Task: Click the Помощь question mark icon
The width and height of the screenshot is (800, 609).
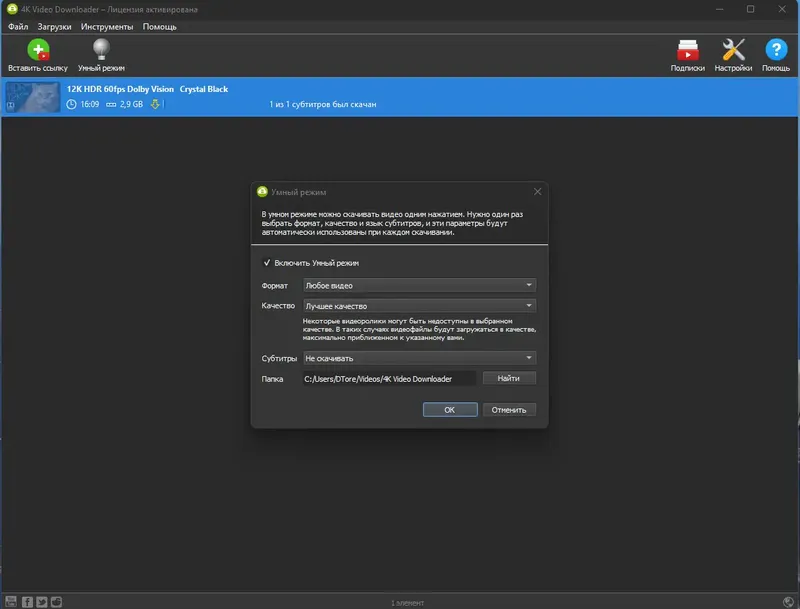Action: tap(776, 50)
